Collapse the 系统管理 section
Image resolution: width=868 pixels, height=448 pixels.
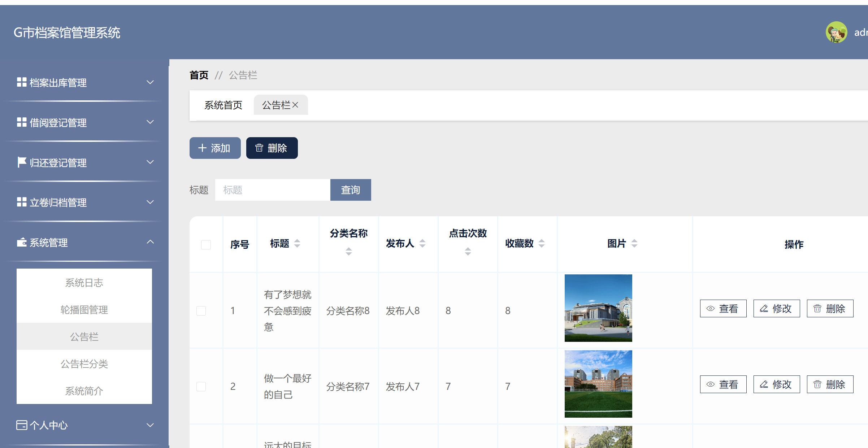[150, 242]
